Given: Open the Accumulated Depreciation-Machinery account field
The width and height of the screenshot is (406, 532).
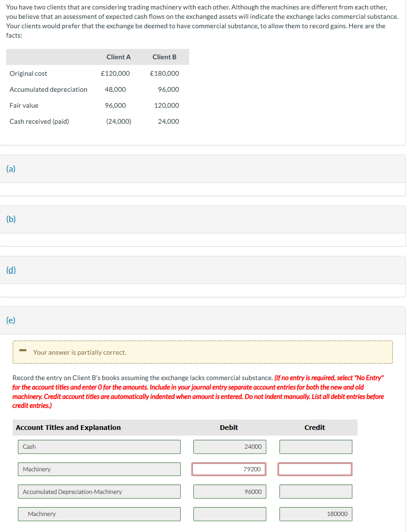Looking at the screenshot, I should tap(99, 492).
